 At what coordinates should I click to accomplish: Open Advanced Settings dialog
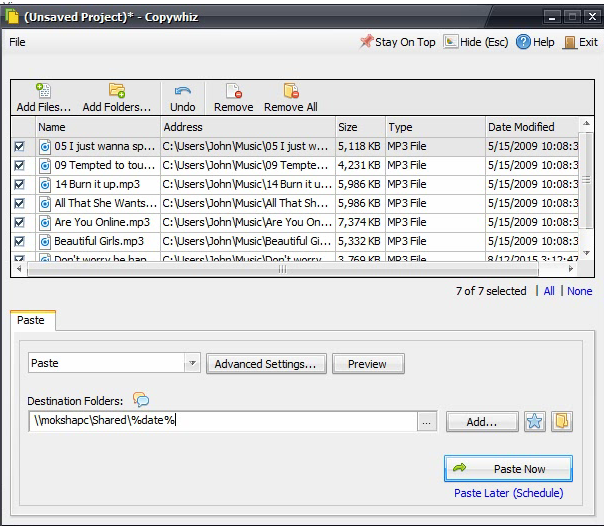(266, 364)
